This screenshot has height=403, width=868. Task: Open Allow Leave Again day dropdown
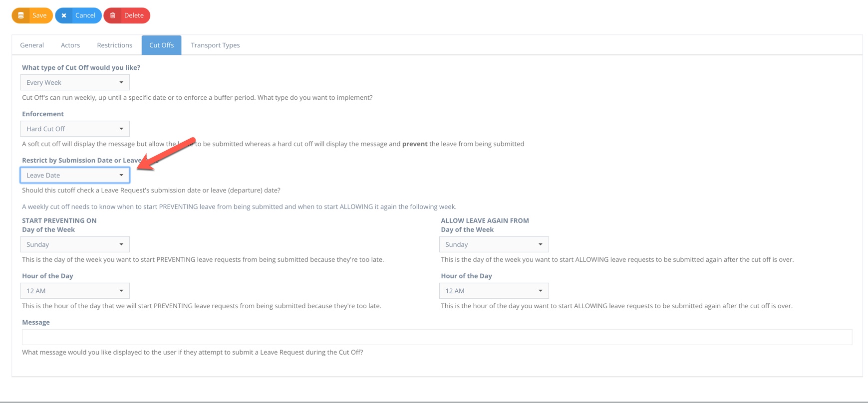pyautogui.click(x=494, y=244)
